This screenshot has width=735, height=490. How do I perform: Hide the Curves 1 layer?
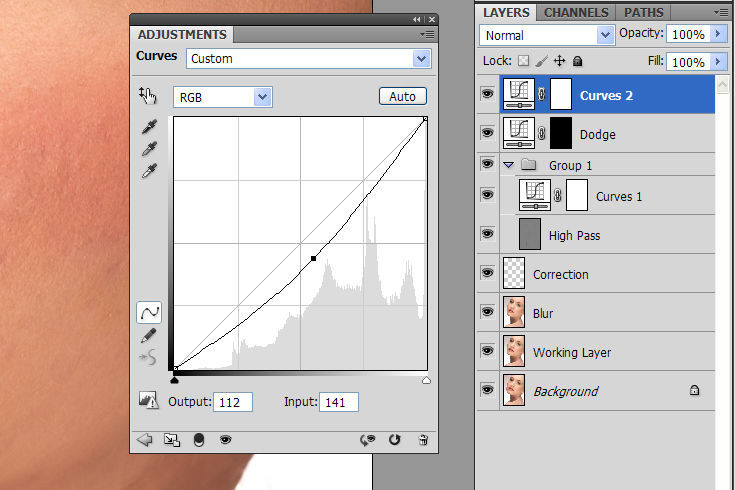pyautogui.click(x=488, y=195)
